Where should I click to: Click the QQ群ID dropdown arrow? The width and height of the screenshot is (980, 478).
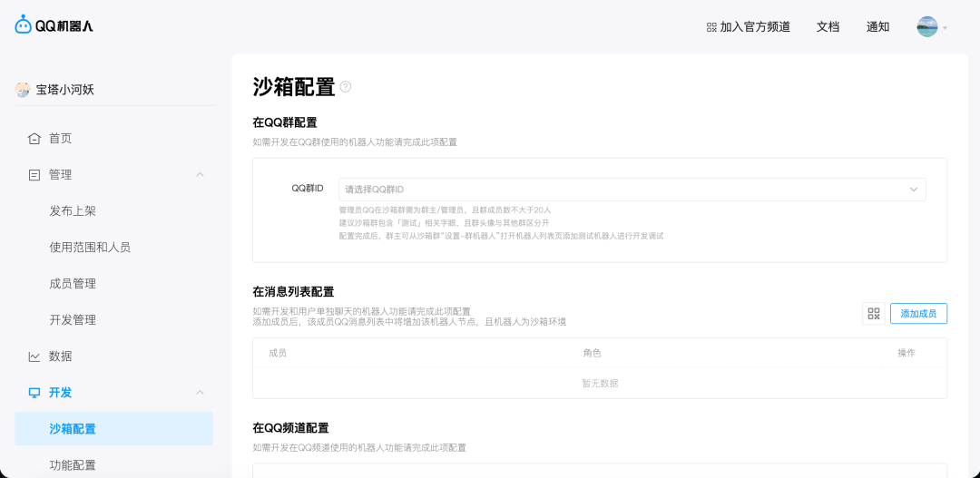click(913, 190)
